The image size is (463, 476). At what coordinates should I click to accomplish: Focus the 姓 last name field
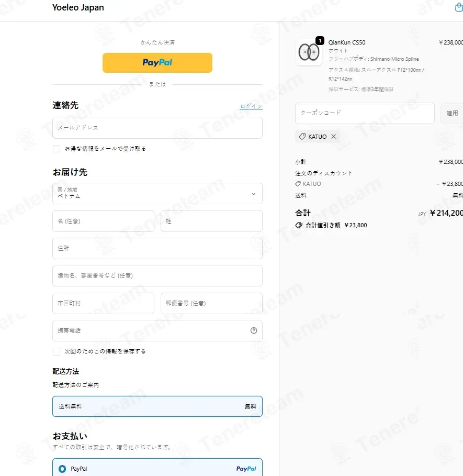click(x=211, y=221)
